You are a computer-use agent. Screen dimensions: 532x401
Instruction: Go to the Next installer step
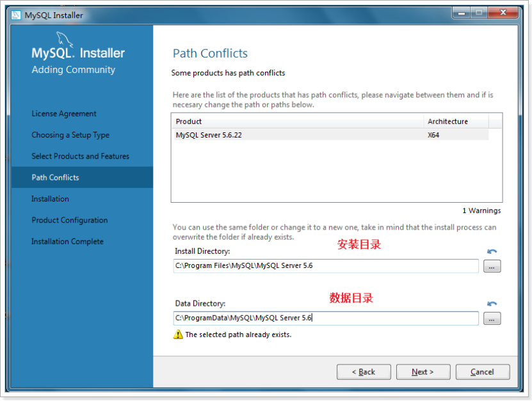click(423, 372)
